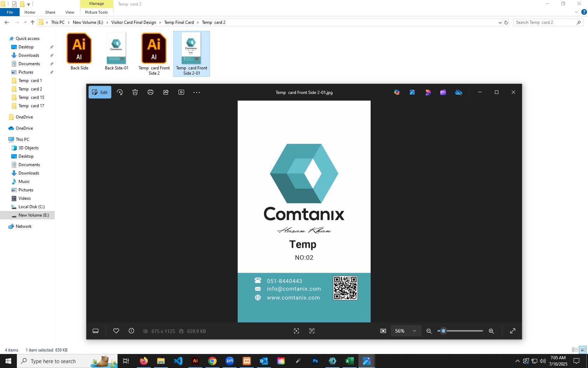Select the Back Side-01 image file
This screenshot has height=368, width=588.
point(117,52)
